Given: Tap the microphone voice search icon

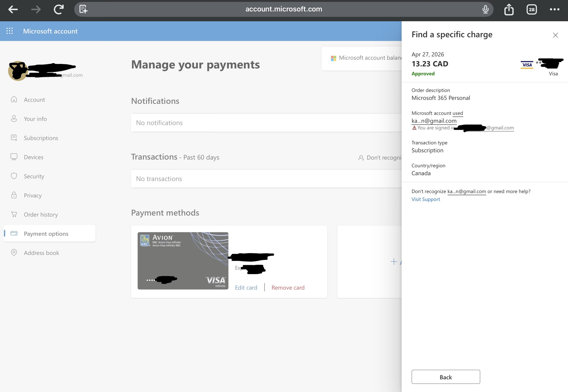Looking at the screenshot, I should tap(485, 9).
